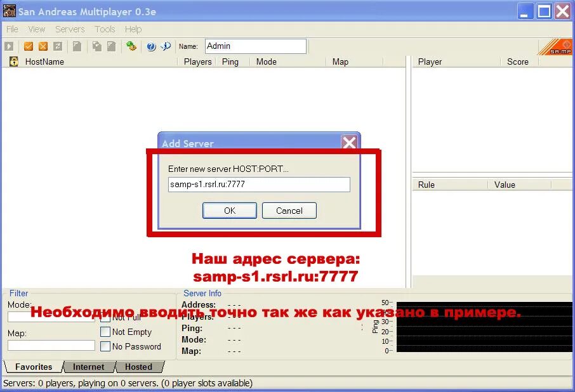
Task: Click the Master List page icon
Action: pos(77,46)
